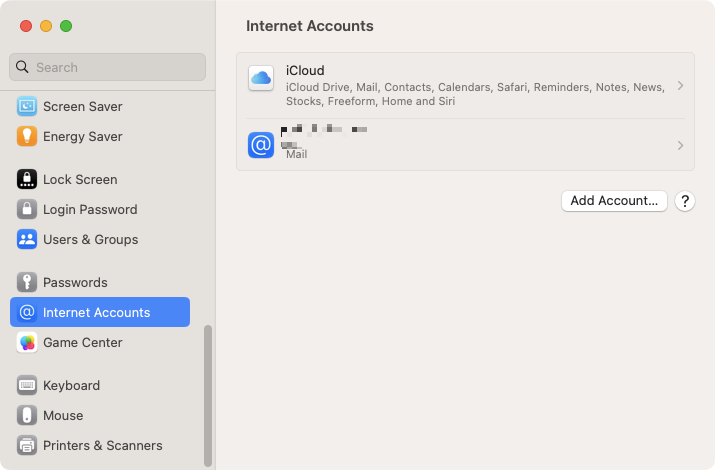Screen dimensions: 715x470
Task: Open help with the question mark button
Action: click(x=685, y=201)
